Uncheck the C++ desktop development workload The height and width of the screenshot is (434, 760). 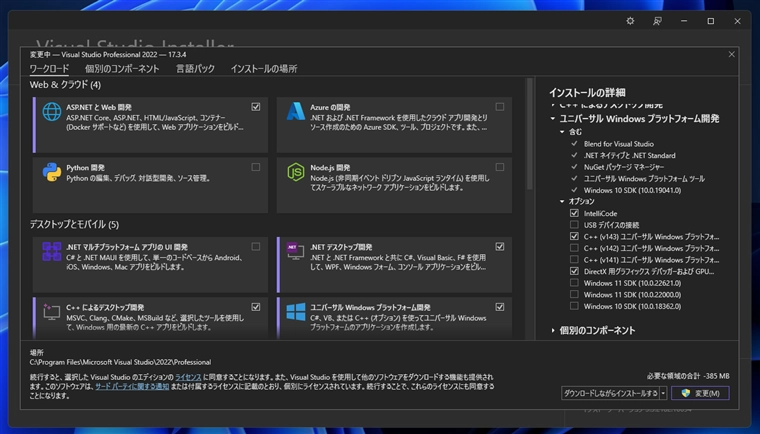[x=255, y=307]
